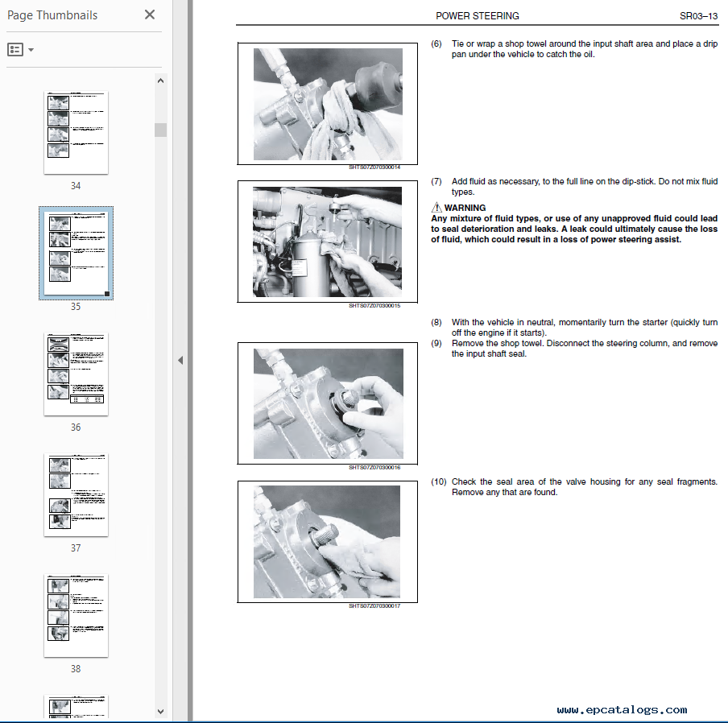Collapse the navigation pane with the left arrow
Image resolution: width=728 pixels, height=723 pixels.
click(180, 361)
